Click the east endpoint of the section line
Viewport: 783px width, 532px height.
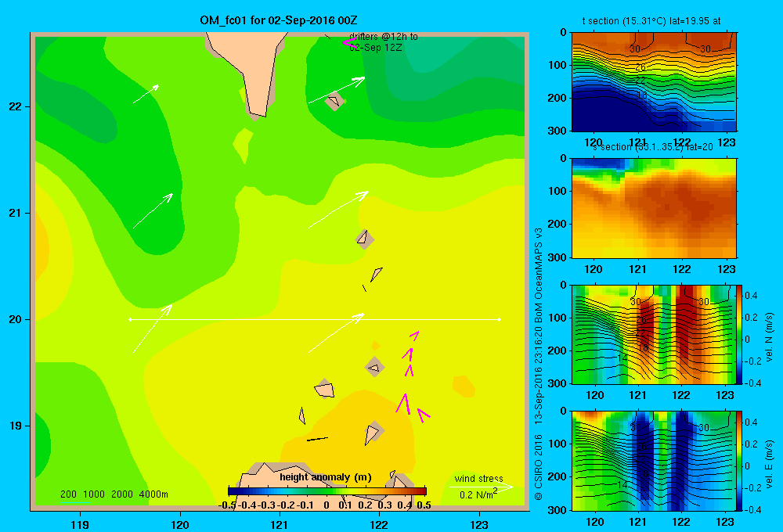click(x=500, y=319)
